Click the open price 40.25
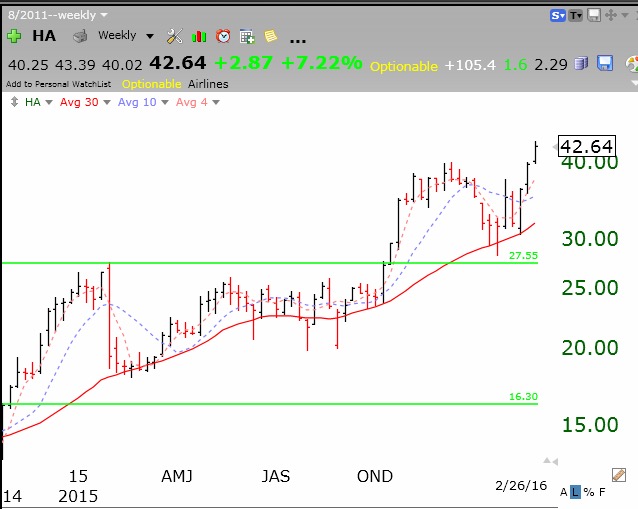The image size is (638, 509). click(x=28, y=65)
